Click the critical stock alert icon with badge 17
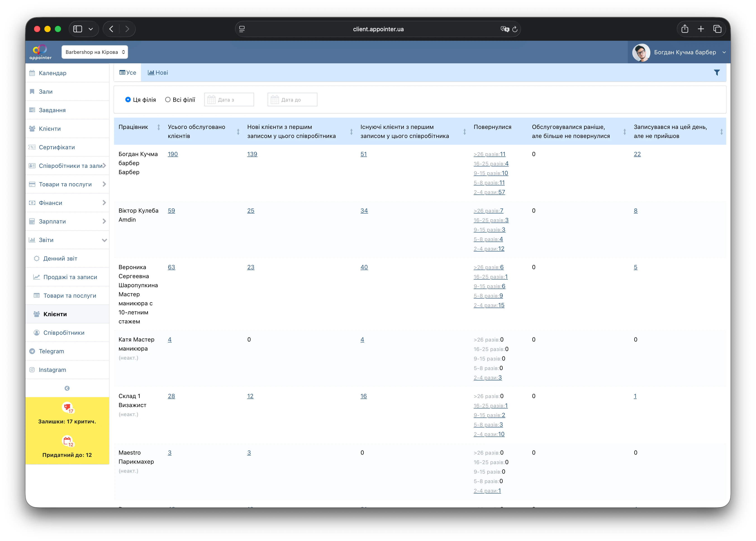This screenshot has height=541, width=756. pos(68,407)
